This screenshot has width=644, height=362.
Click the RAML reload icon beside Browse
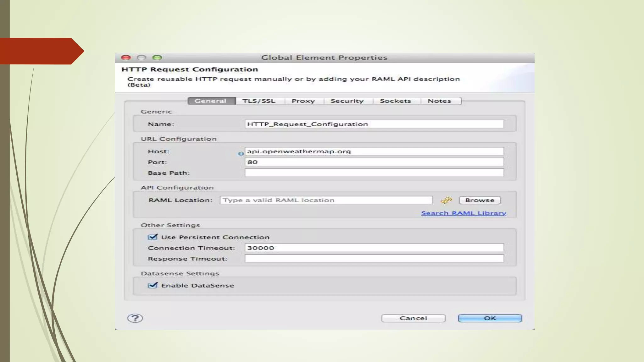(x=446, y=200)
